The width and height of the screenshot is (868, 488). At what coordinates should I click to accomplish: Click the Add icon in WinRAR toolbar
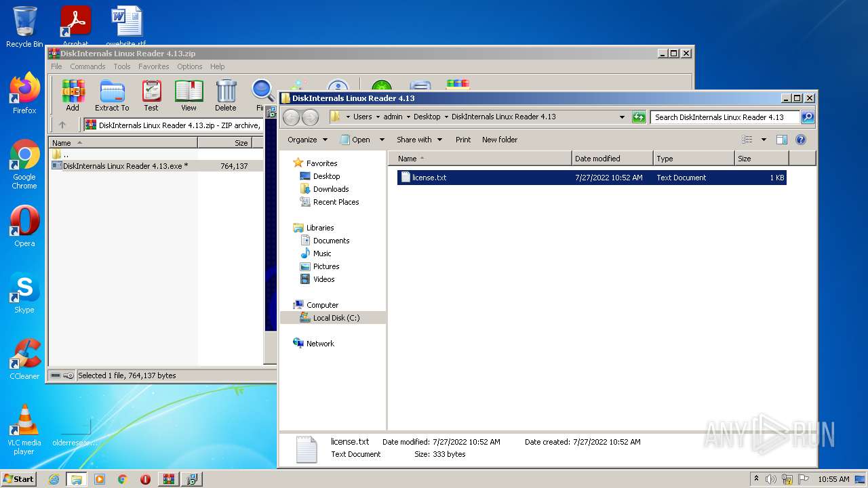[x=73, y=95]
